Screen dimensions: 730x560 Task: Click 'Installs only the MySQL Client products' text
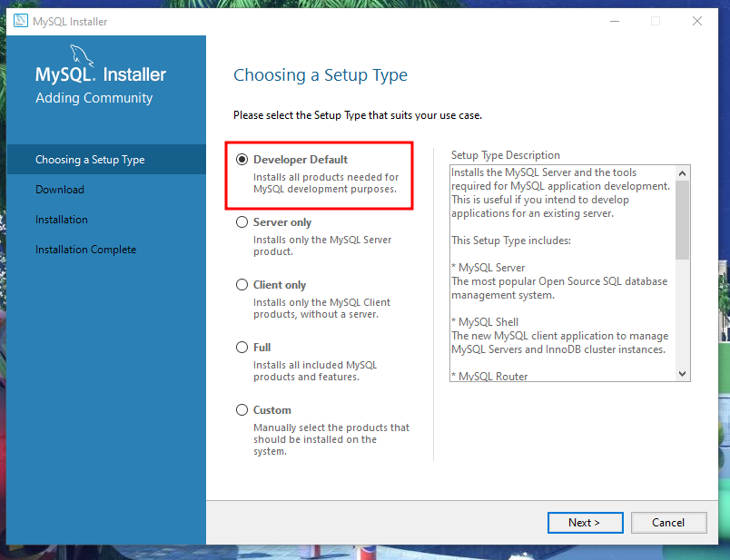321,309
